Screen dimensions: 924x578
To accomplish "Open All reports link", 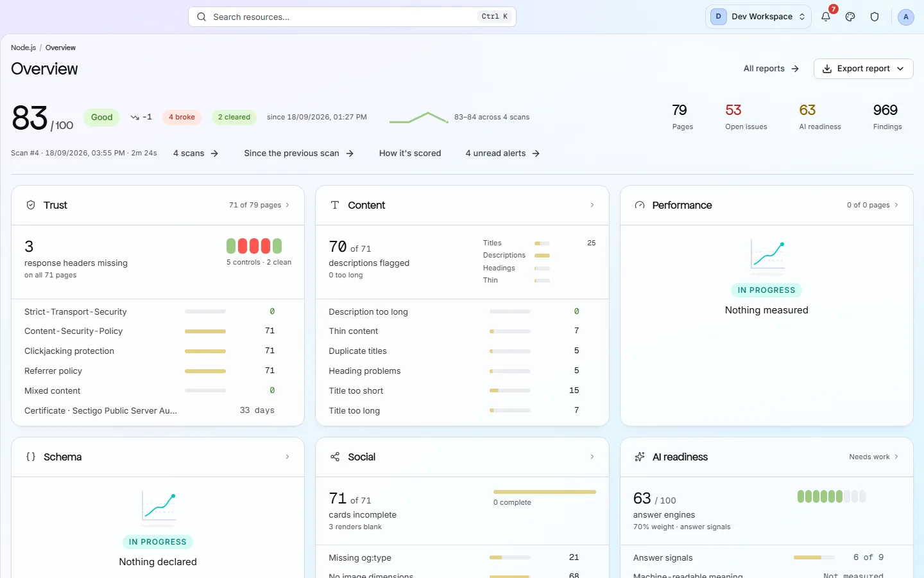I will coord(771,69).
